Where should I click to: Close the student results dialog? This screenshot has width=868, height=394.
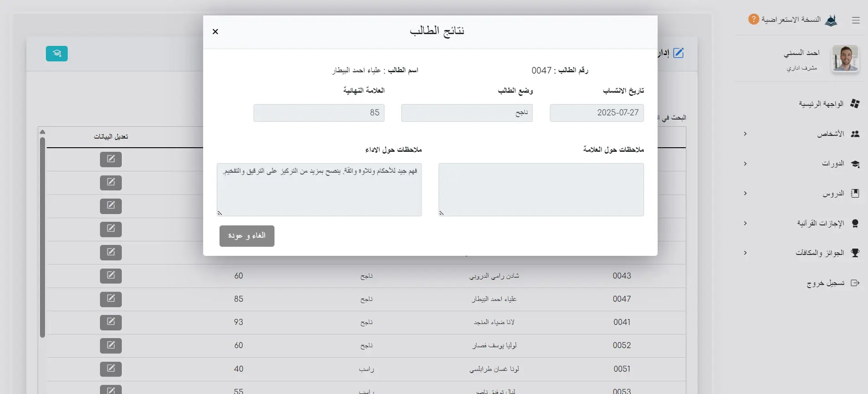[x=215, y=31]
